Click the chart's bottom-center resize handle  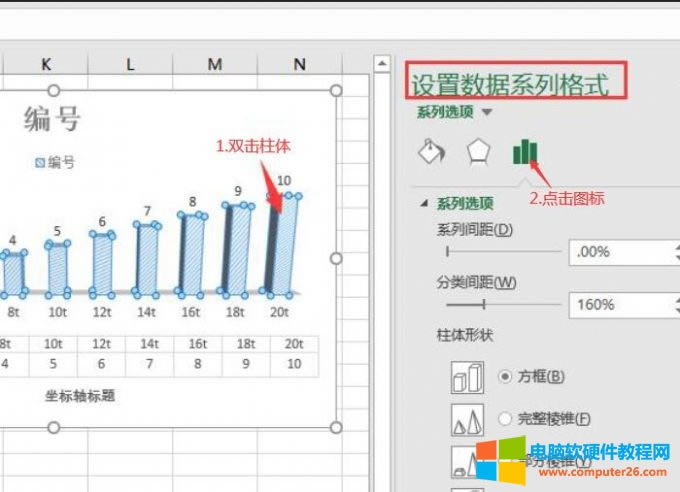[54, 428]
